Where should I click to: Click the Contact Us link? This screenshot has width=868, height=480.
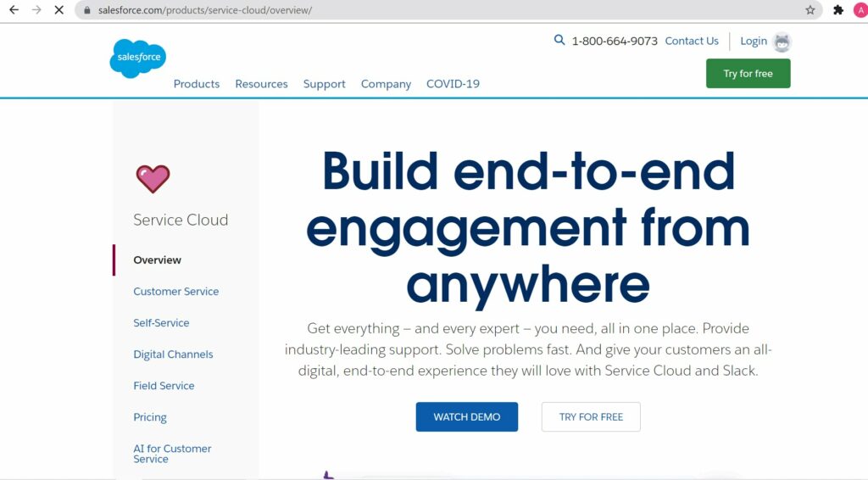point(692,41)
